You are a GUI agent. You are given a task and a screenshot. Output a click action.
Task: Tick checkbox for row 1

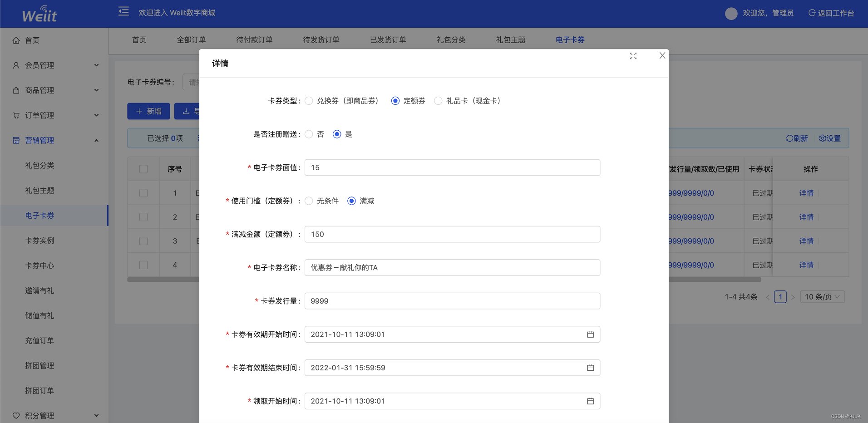click(x=143, y=193)
